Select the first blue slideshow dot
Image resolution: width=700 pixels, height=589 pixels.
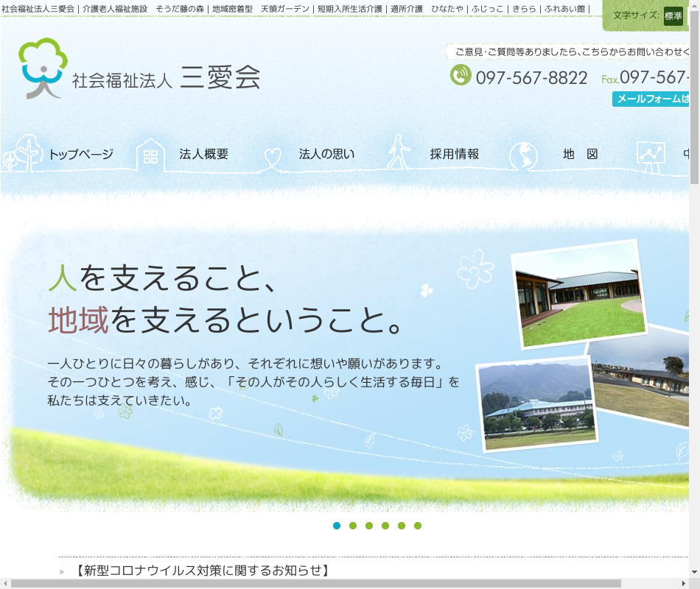click(337, 526)
